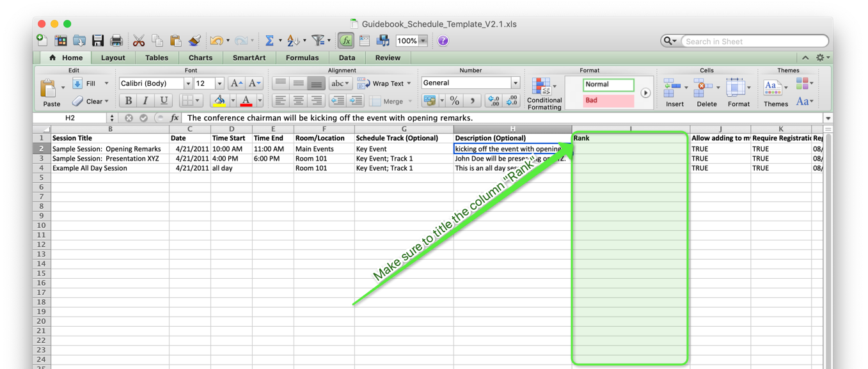Create a new workbook from toolbar

click(42, 41)
